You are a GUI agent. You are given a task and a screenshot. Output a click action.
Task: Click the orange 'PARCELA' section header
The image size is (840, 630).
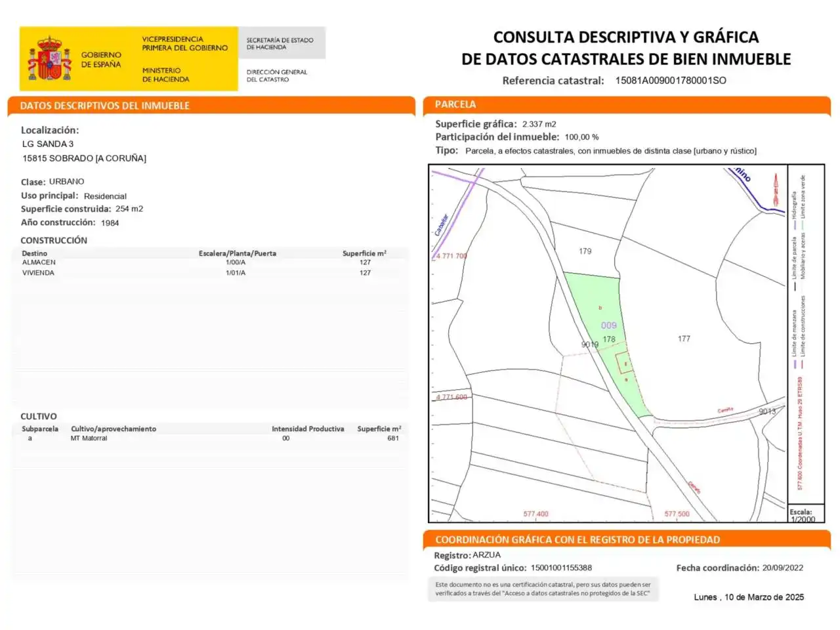[455, 104]
